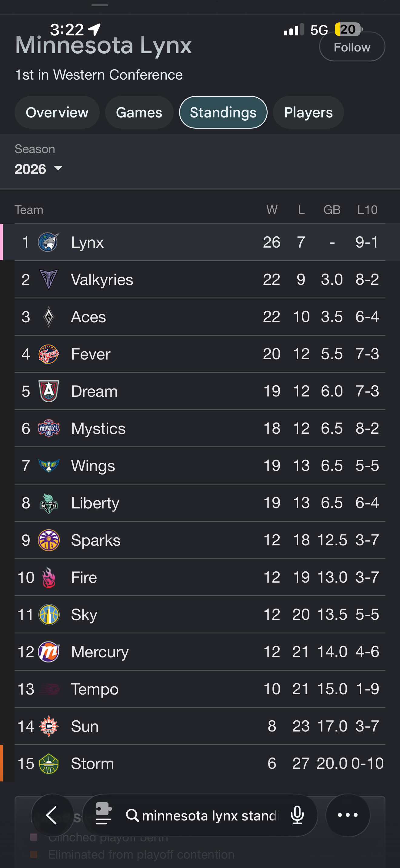
Task: Tap the Sparks logo icon
Action: 48,540
